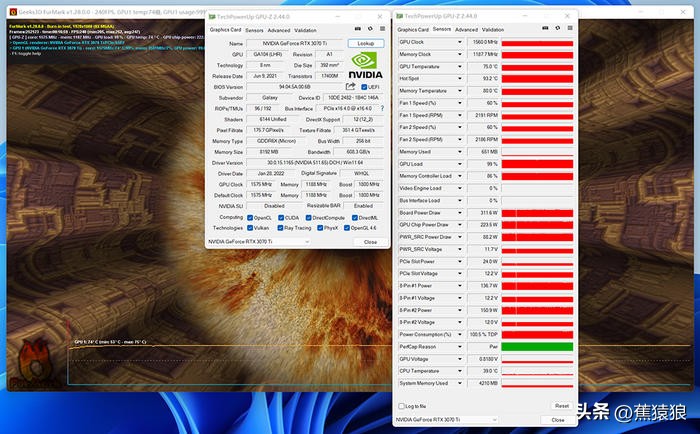Open the GPU Temperature sensor dropdown arrow
Image resolution: width=700 pixels, height=434 pixels.
point(459,67)
